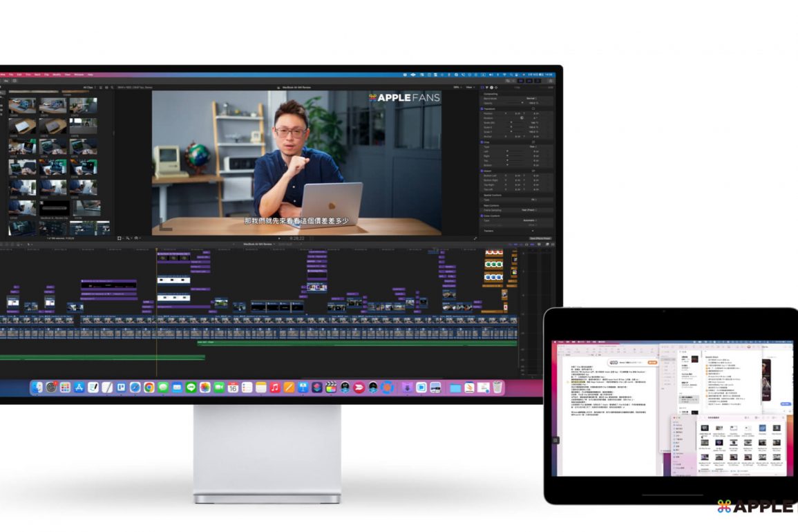This screenshot has width=798, height=532.
Task: Open Google Chrome in the Dock
Action: click(x=149, y=388)
